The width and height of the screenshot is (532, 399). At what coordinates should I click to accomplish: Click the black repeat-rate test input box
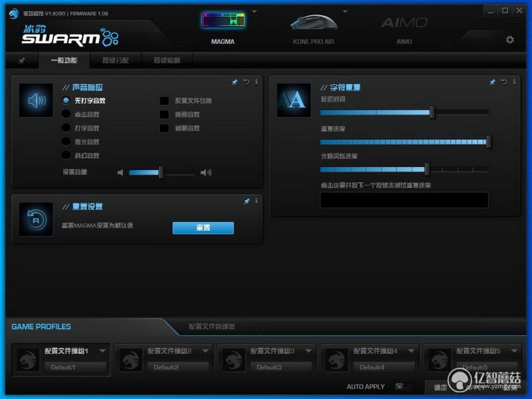pyautogui.click(x=404, y=200)
